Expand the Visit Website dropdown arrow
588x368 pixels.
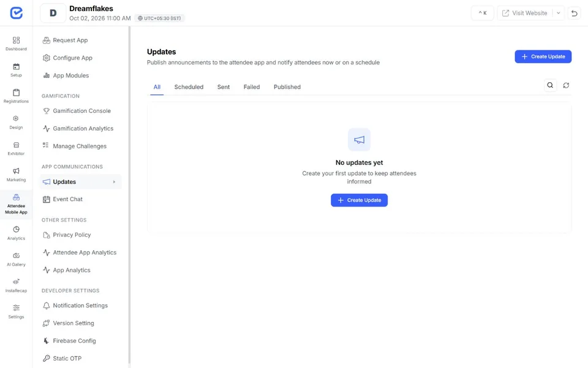click(x=559, y=13)
